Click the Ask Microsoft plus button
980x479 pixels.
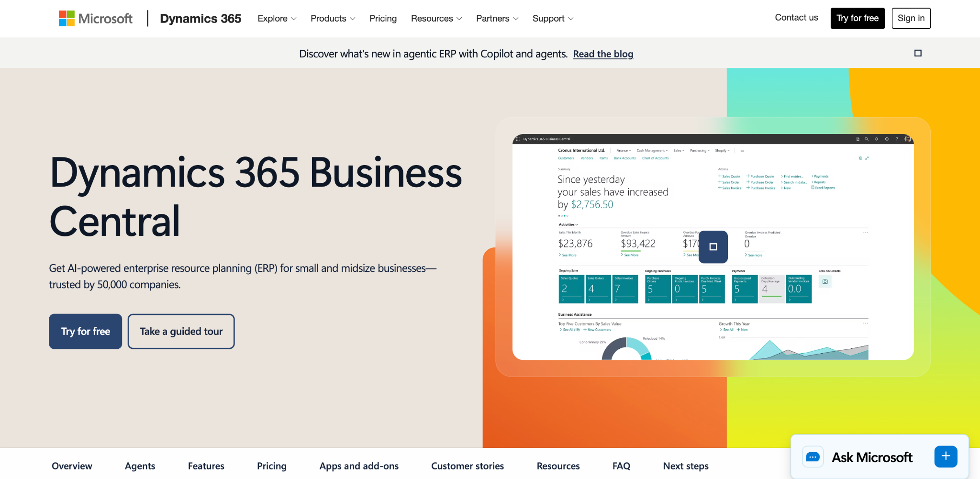946,457
